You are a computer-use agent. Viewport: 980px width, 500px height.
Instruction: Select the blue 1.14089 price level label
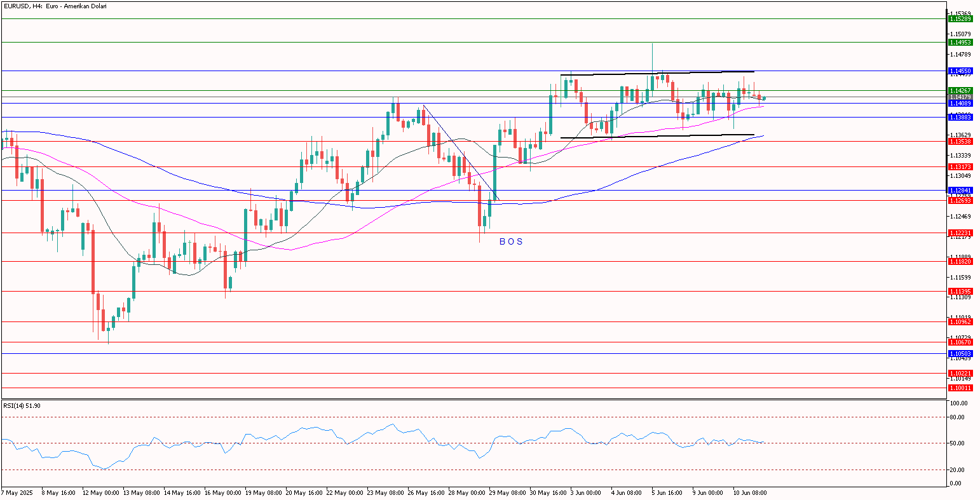(960, 103)
